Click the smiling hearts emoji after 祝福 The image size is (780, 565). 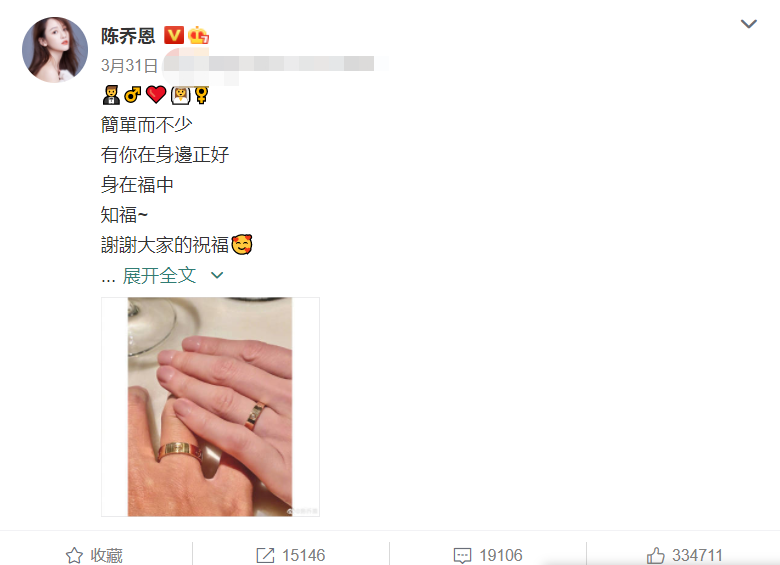click(242, 245)
